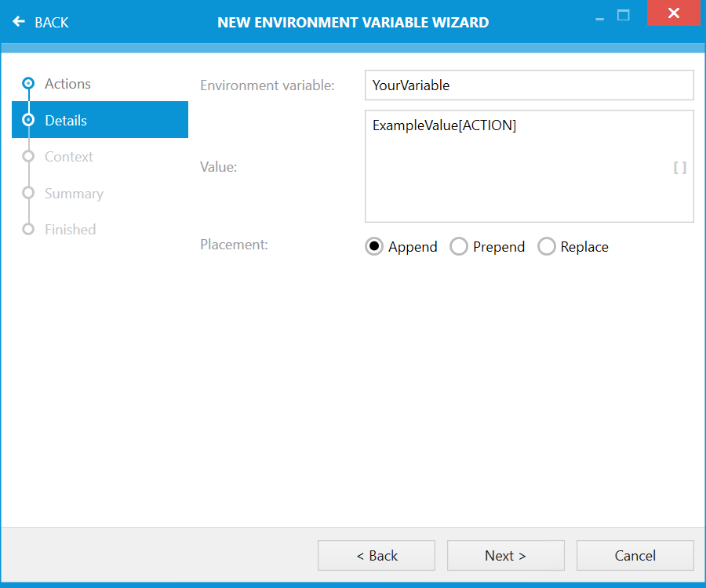This screenshot has width=706, height=588.
Task: Go to the Summary wizard step
Action: [x=74, y=193]
